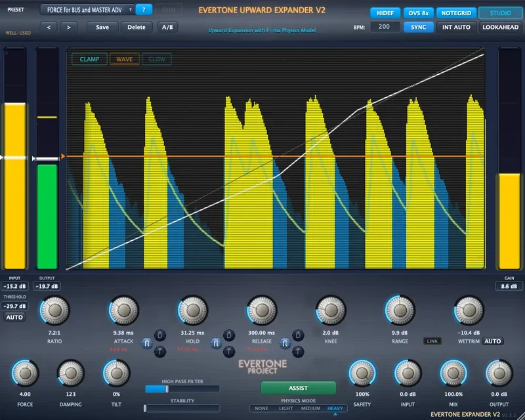Click the INPUT gain knob
The image size is (525, 420).
click(408, 373)
